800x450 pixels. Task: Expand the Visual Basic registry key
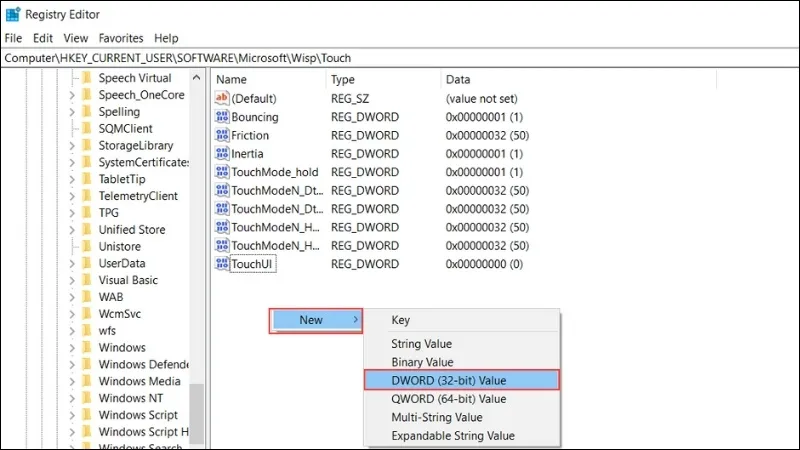click(x=71, y=280)
